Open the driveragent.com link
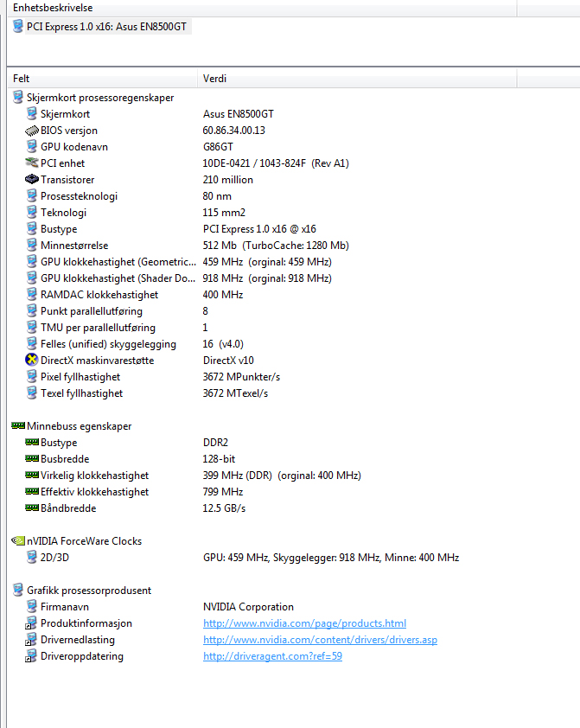Image resolution: width=580 pixels, height=728 pixels. point(272,655)
